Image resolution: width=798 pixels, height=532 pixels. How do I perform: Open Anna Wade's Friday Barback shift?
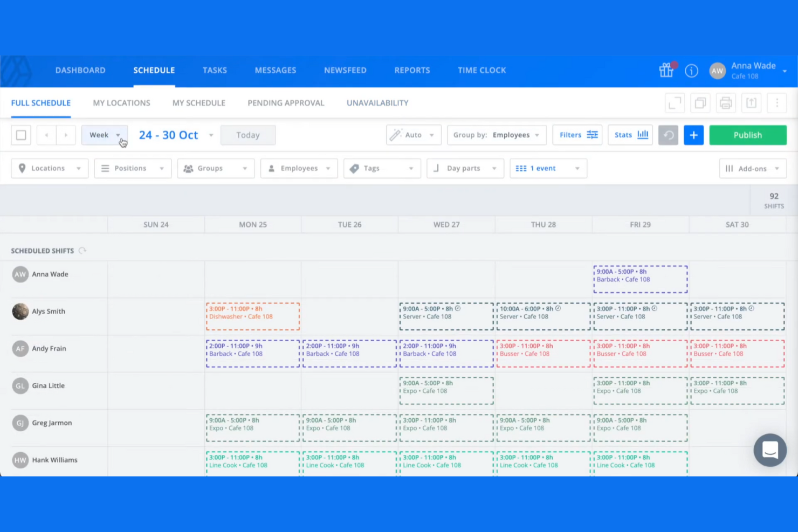[x=639, y=278]
